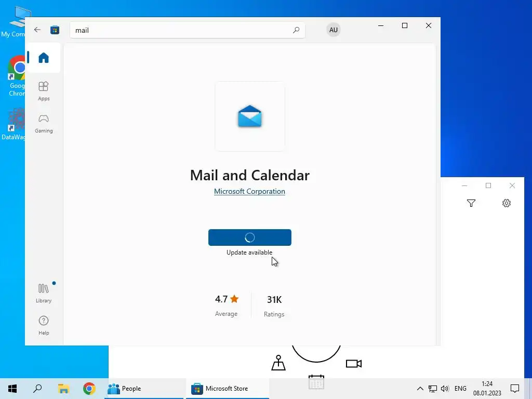Open settings gear in People window
The width and height of the screenshot is (532, 399).
506,203
